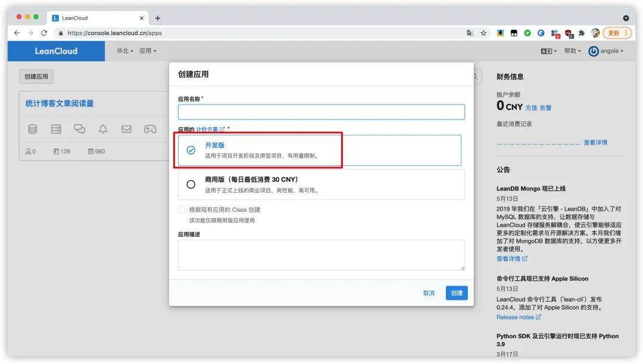The image size is (643, 364).
Task: Bookmark this page with the star icon
Action: (x=483, y=33)
